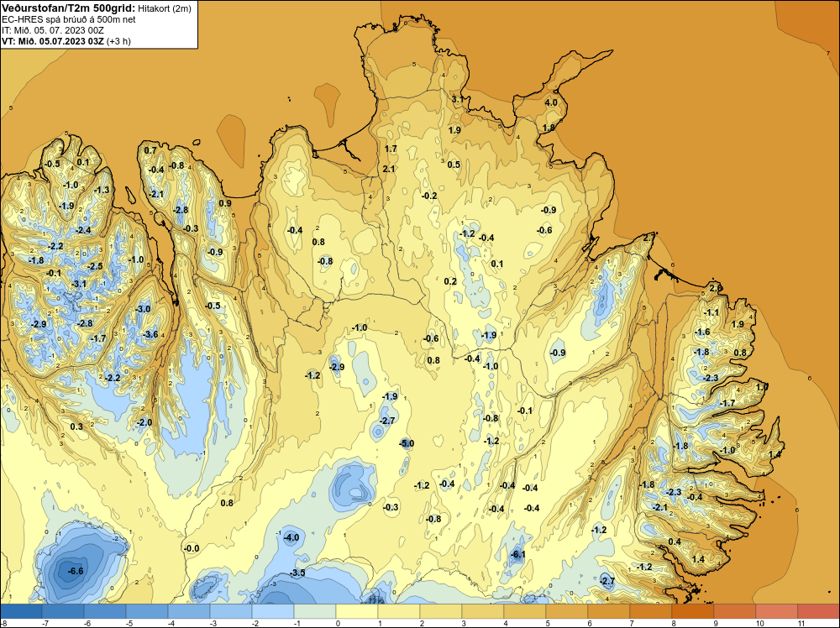Screen dimensions: 840x628
Task: Click the -2.5 temperature reading
Action: tap(95, 266)
